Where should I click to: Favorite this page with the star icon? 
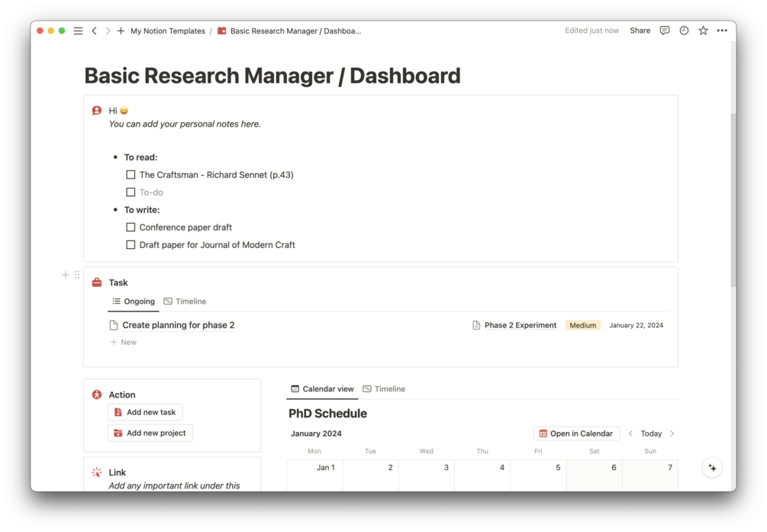click(703, 31)
